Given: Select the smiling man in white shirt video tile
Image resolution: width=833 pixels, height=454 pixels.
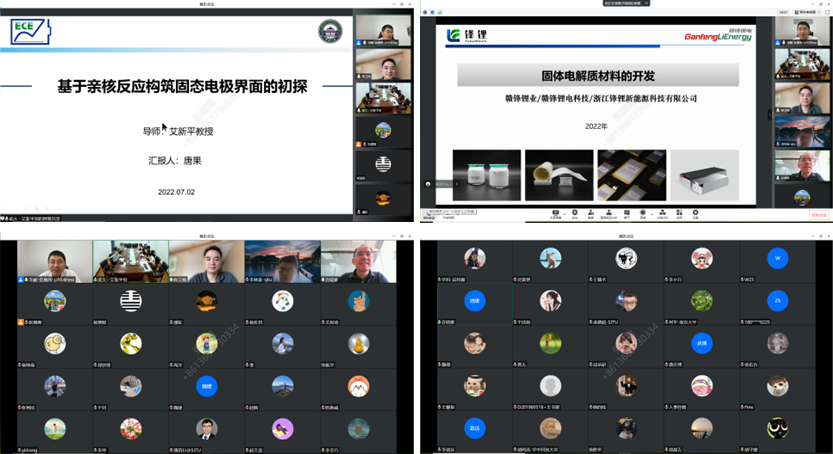Looking at the screenshot, I should coord(55,261).
